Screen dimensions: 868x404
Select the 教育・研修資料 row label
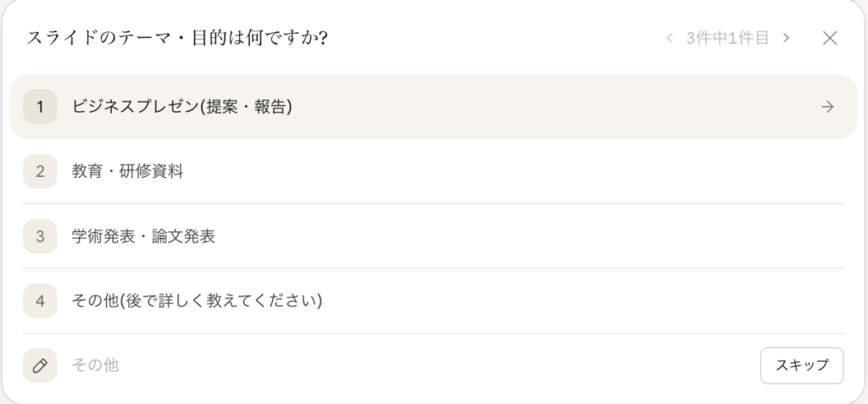[x=128, y=171]
